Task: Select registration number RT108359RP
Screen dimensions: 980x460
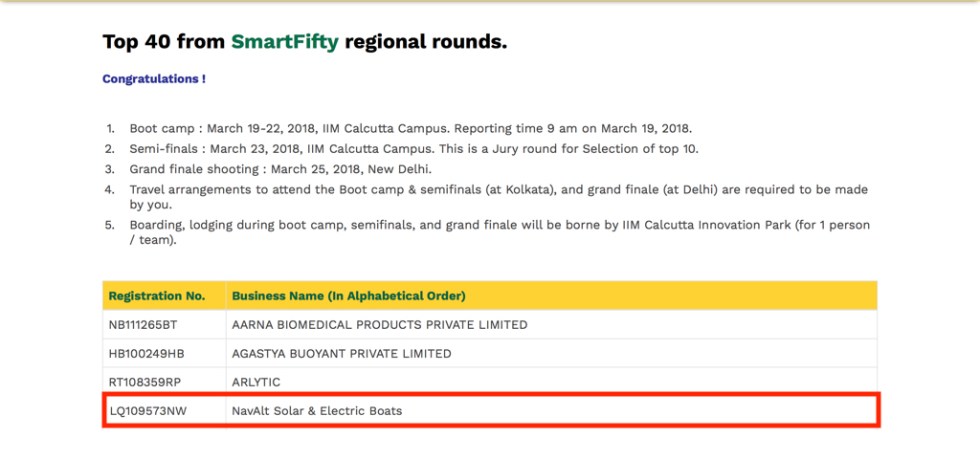Action: pos(146,382)
